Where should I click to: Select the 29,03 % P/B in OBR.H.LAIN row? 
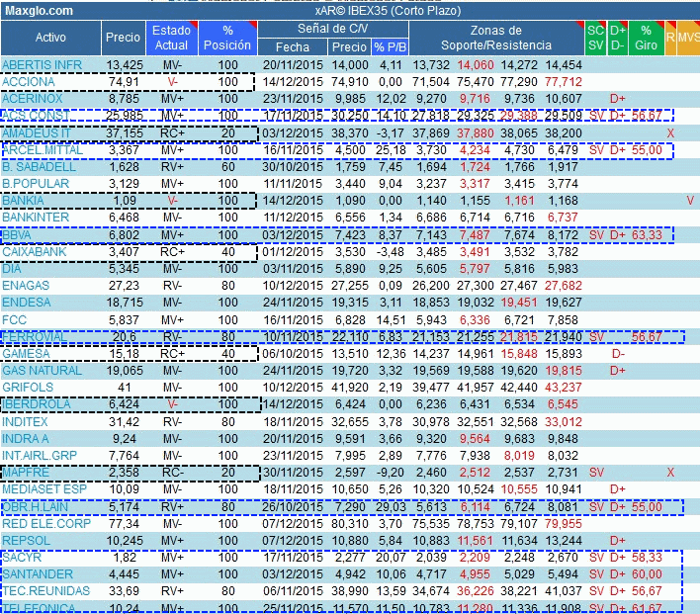(391, 507)
